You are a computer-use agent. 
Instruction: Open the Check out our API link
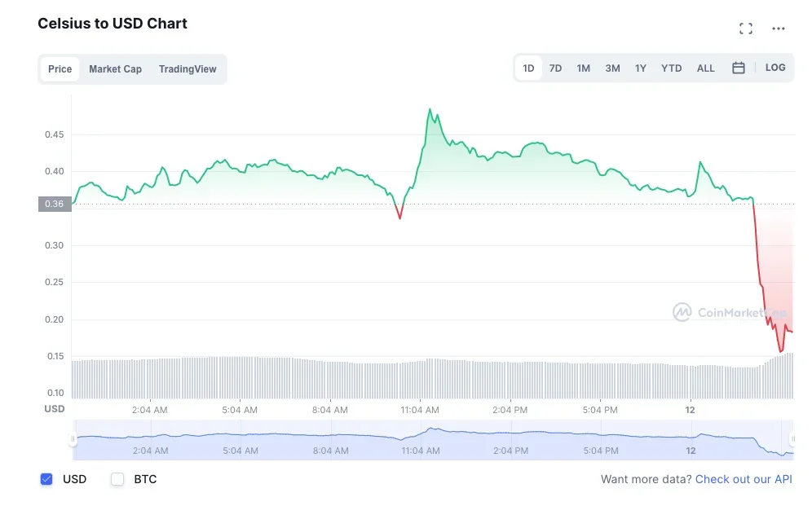click(x=744, y=479)
